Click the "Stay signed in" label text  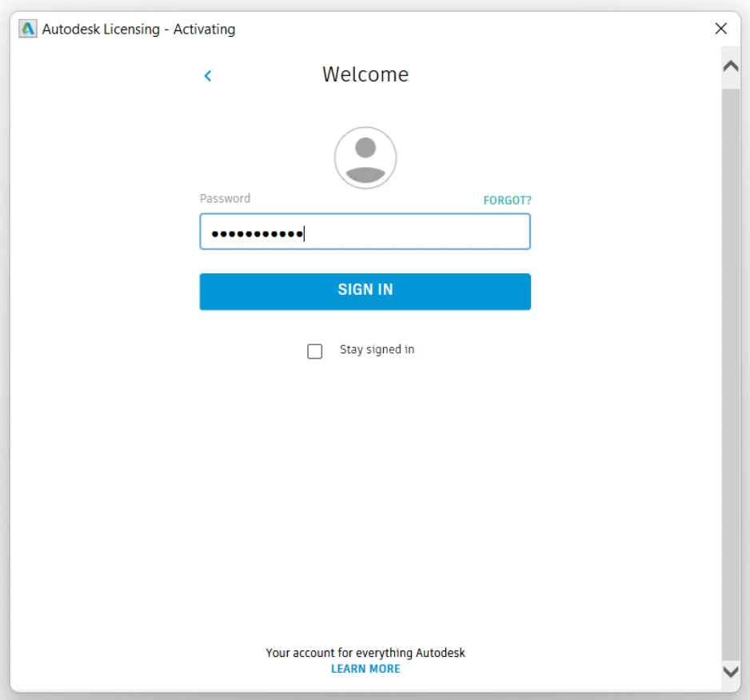(x=377, y=349)
